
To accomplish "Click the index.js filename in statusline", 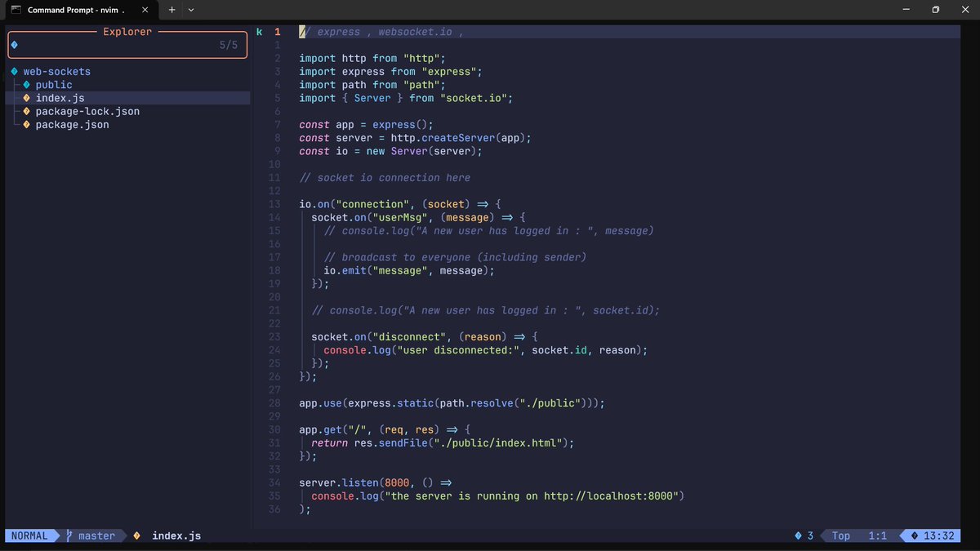I will [176, 535].
